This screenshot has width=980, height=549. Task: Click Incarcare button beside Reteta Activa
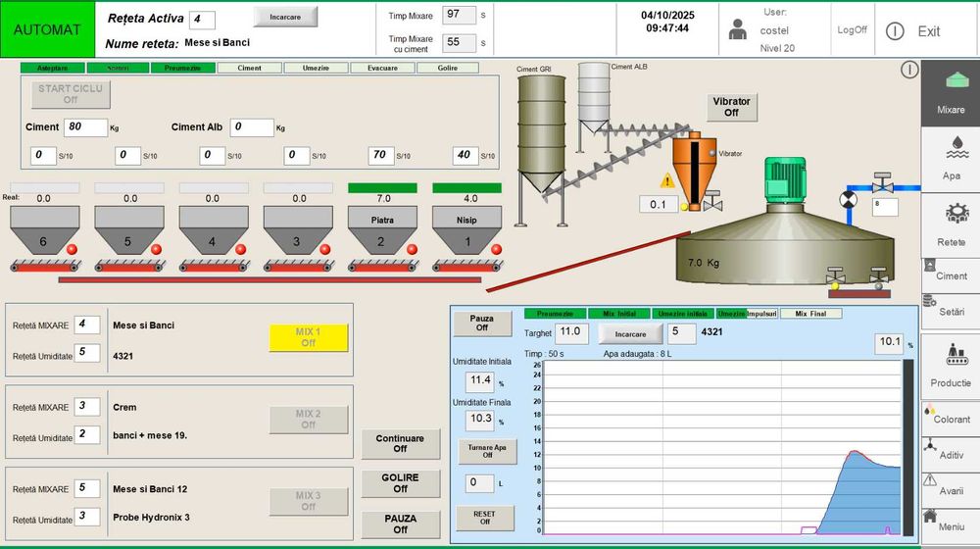tap(285, 17)
